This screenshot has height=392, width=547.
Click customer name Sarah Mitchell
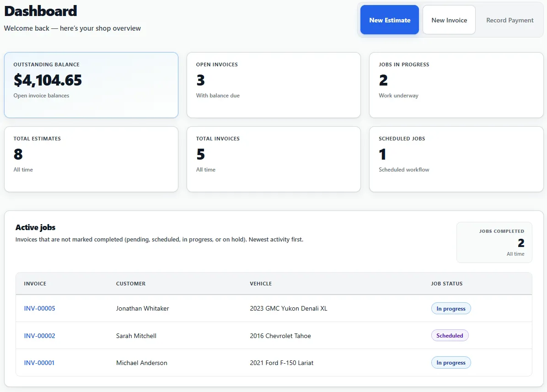coord(136,336)
